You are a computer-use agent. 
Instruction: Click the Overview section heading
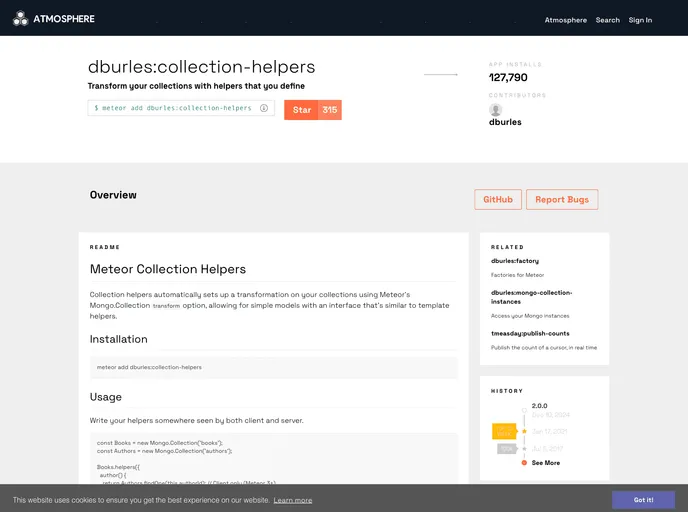point(113,195)
